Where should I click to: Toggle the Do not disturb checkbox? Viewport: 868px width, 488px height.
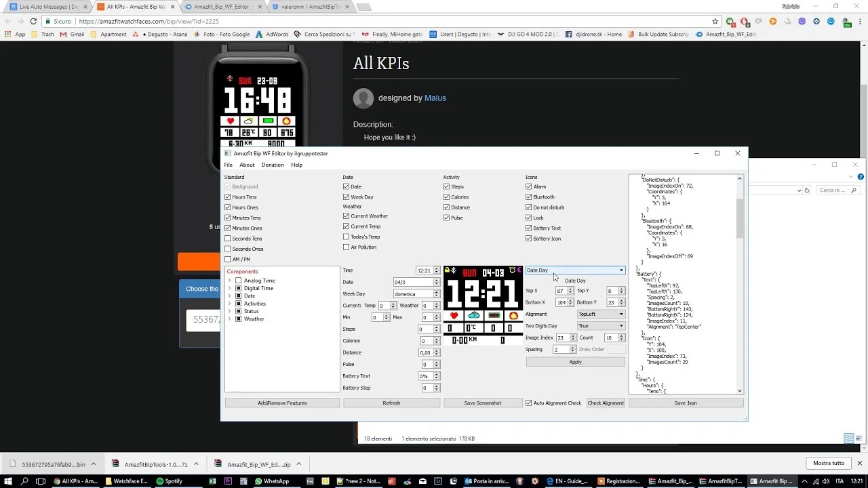point(529,207)
